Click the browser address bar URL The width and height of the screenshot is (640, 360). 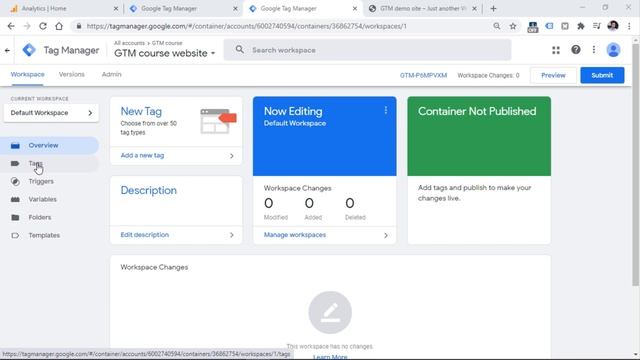(247, 26)
